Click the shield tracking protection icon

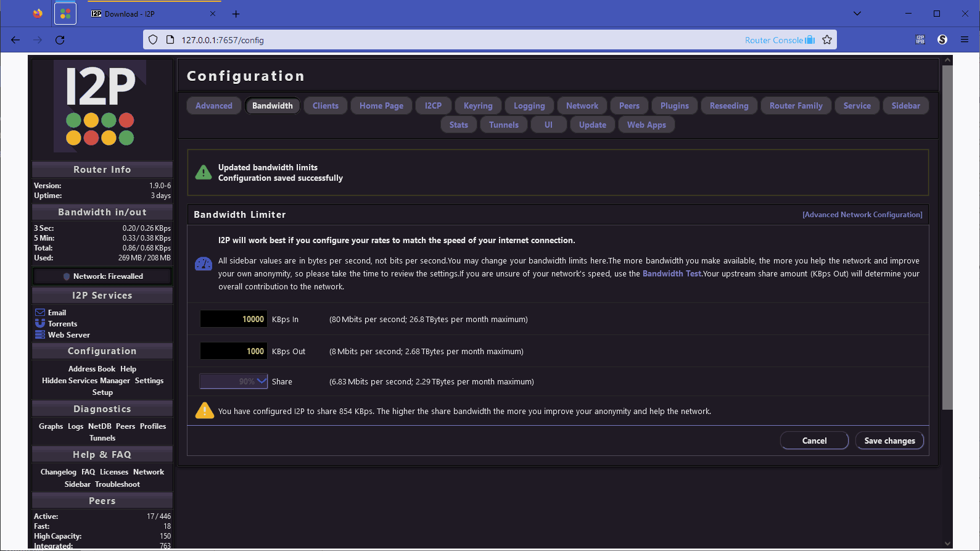tap(153, 40)
